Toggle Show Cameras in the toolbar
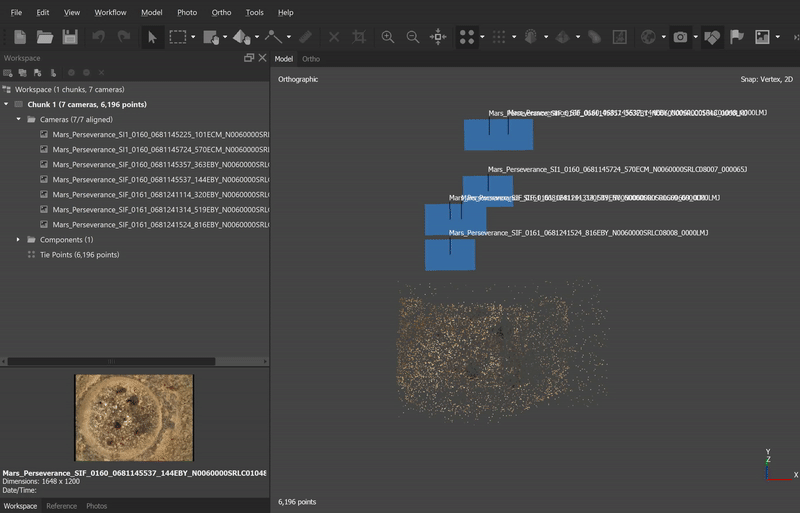800x513 pixels. click(x=680, y=37)
